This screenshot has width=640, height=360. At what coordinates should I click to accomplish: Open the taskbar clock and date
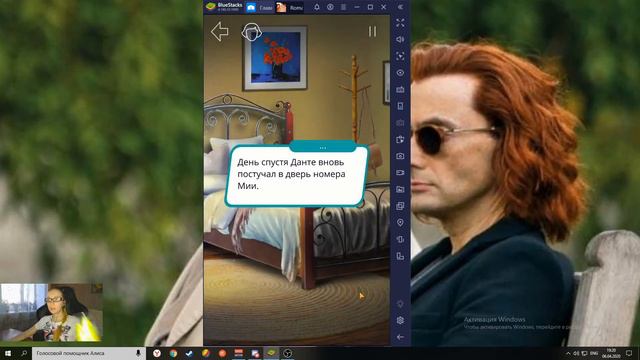(x=611, y=353)
